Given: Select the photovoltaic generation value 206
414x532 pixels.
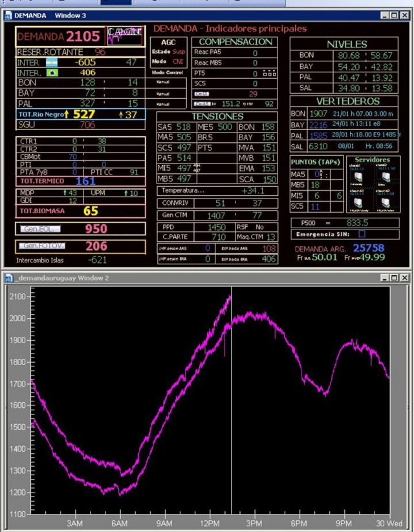Looking at the screenshot, I should click(96, 246).
